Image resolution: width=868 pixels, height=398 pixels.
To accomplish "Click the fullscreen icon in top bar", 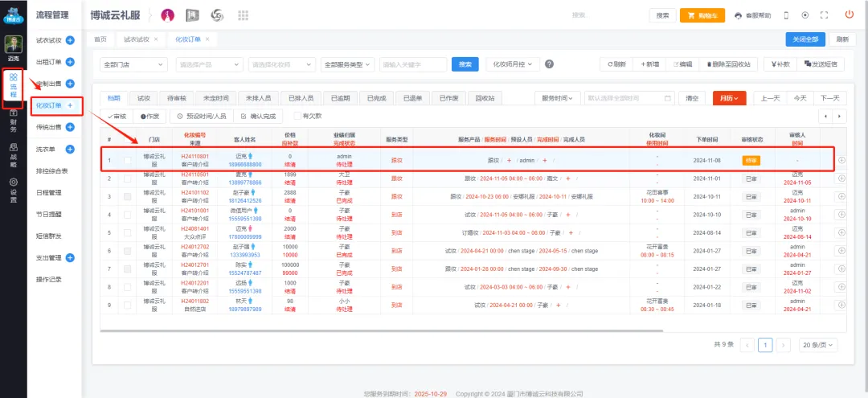I will tap(824, 15).
